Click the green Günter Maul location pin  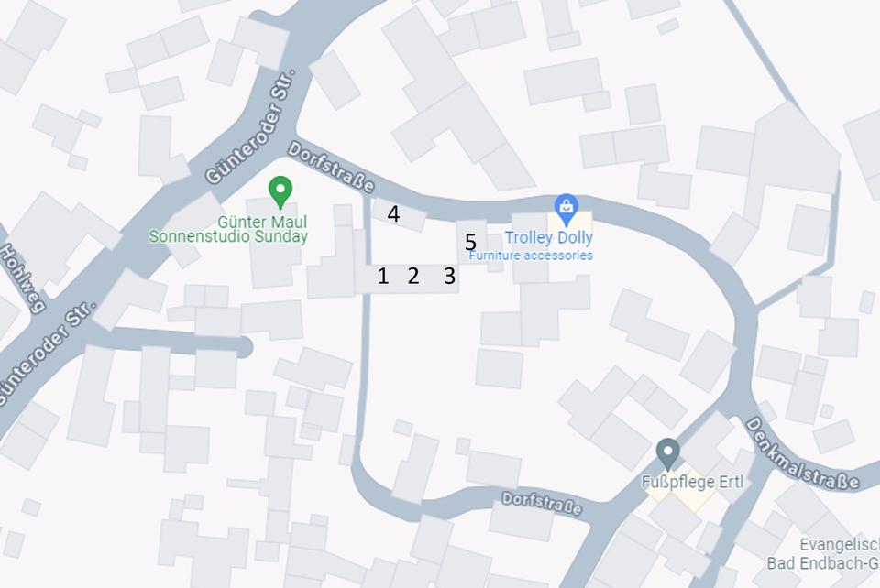point(280,192)
